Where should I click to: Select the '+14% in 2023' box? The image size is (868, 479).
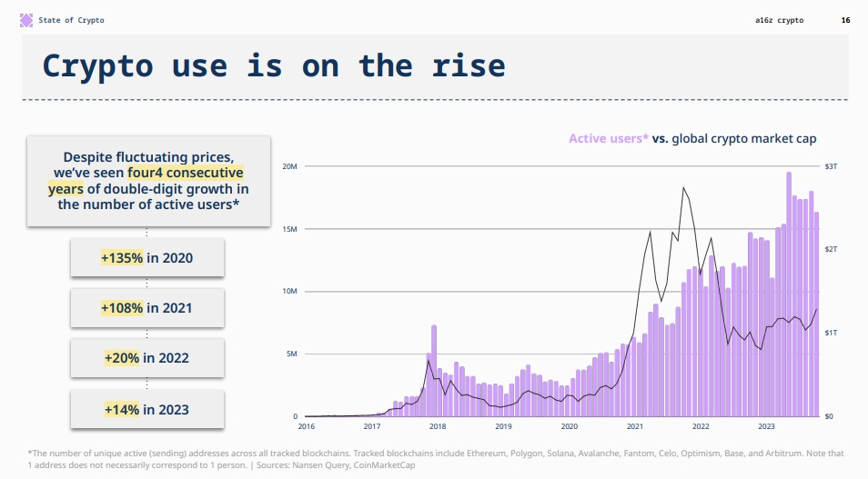tap(147, 409)
